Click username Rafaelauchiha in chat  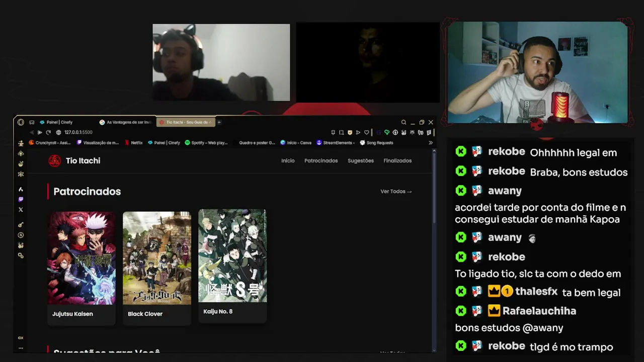click(539, 311)
